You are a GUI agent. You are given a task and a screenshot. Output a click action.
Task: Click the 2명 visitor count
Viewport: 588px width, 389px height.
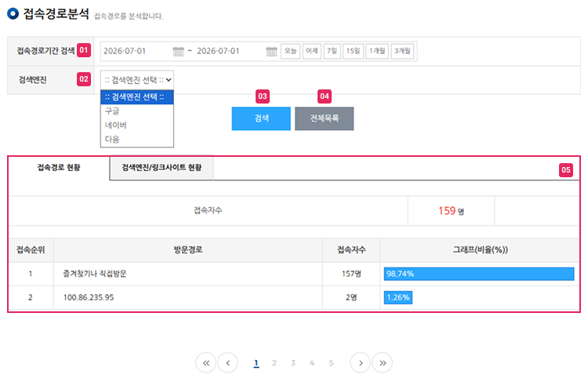pyautogui.click(x=351, y=297)
